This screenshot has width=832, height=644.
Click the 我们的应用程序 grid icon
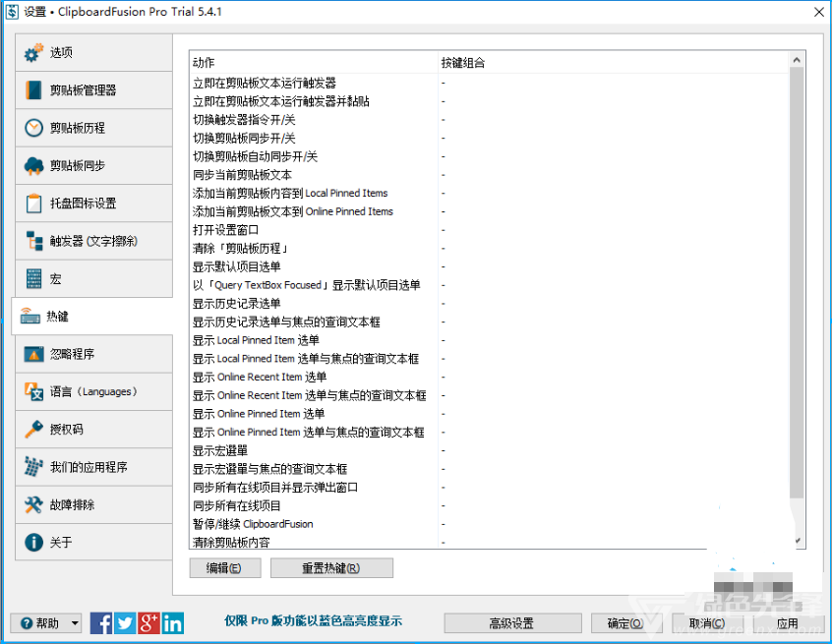(x=33, y=467)
